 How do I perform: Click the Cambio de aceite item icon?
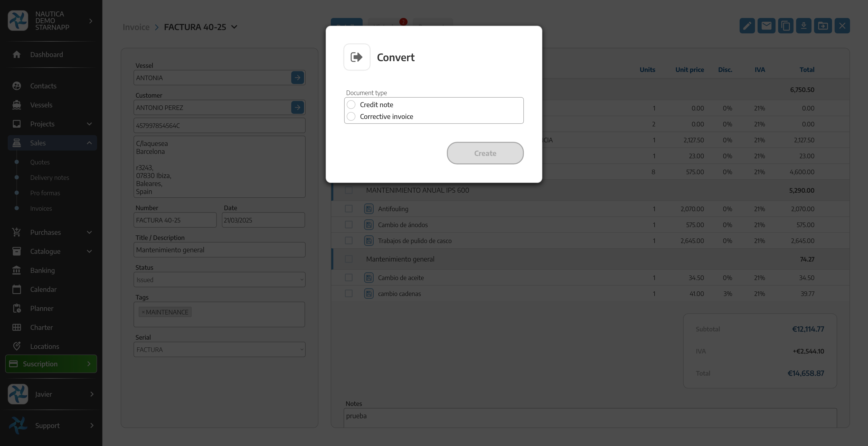click(x=369, y=278)
